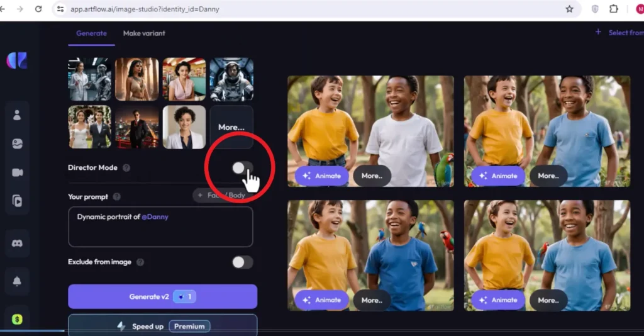Viewport: 644px width, 336px height.
Task: Select the wedding couple preset thumbnail
Action: pyautogui.click(x=89, y=127)
